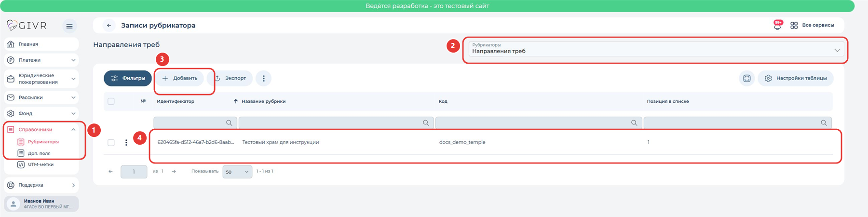Screen dimensions: 868x217
Task: Check the 'Тестовый храм' row checkbox
Action: pos(111,143)
